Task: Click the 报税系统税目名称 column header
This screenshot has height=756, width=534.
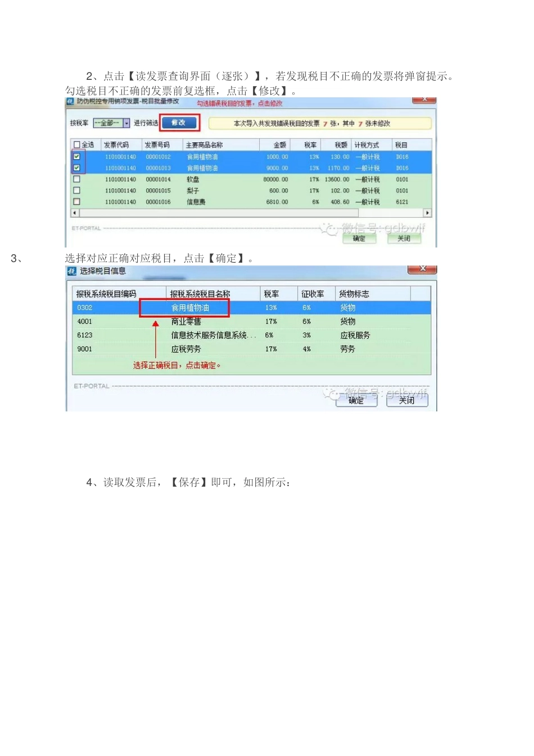Action: pyautogui.click(x=213, y=294)
